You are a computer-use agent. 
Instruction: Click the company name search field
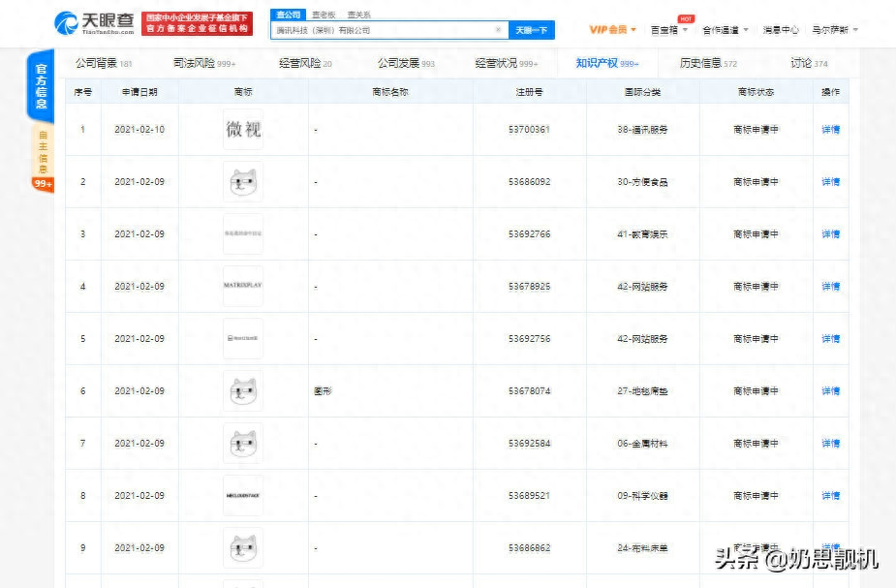383,30
